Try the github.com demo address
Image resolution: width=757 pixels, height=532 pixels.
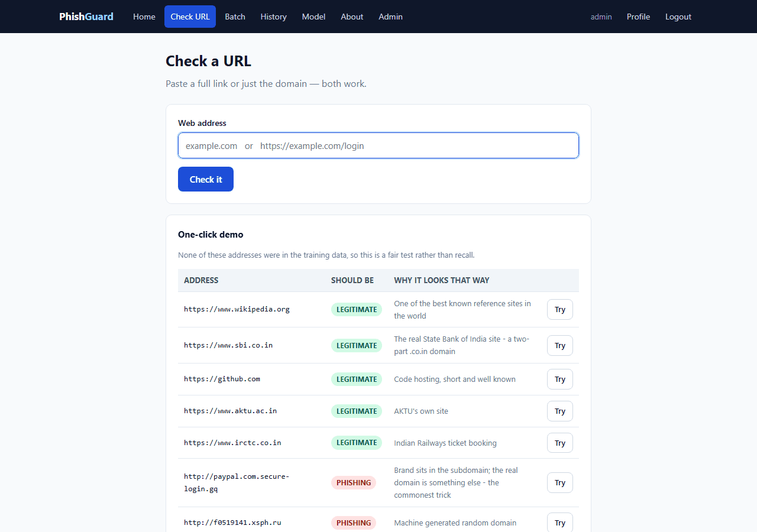pyautogui.click(x=560, y=379)
